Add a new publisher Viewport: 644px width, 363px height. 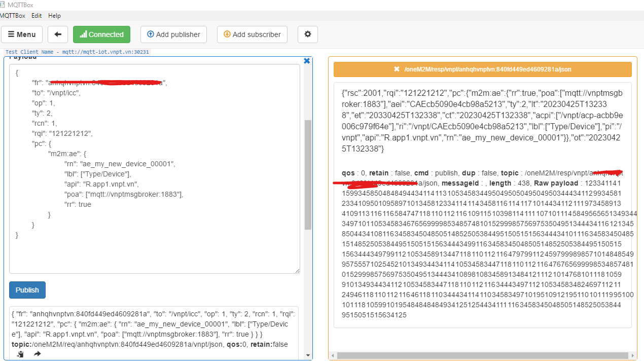(173, 34)
